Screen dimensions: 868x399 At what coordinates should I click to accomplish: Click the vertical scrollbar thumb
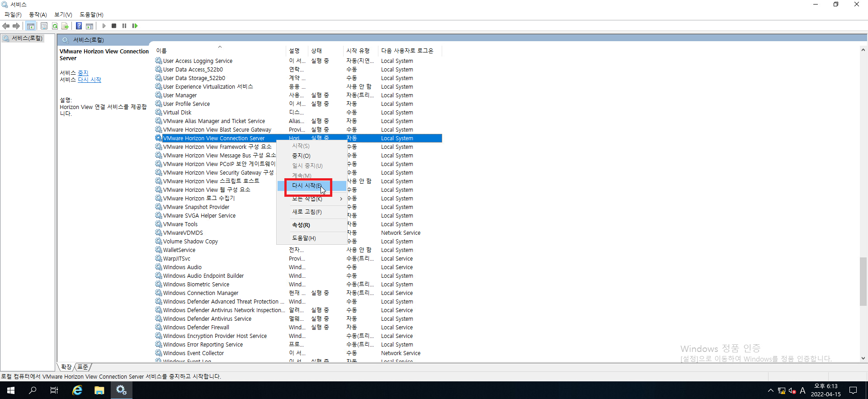pos(863,281)
